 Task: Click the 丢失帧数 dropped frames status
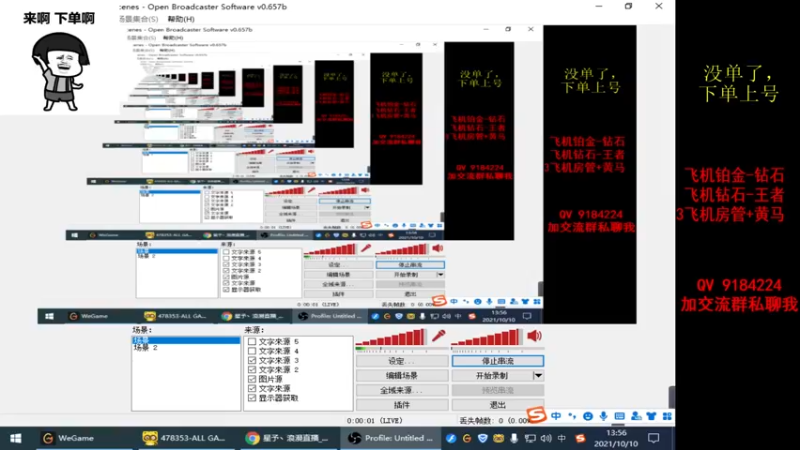[494, 421]
